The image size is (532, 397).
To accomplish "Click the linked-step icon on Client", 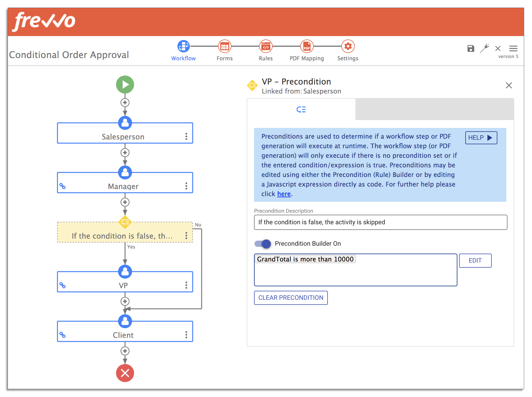I will (63, 335).
